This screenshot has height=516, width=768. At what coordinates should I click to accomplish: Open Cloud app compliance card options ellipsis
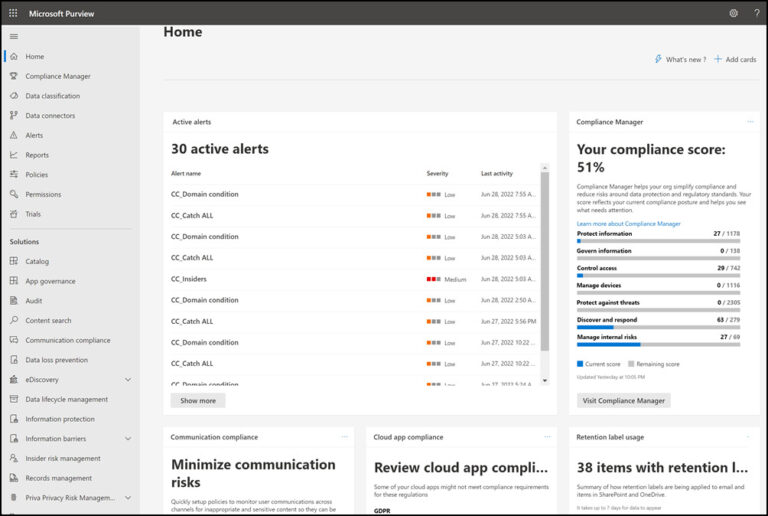(547, 437)
